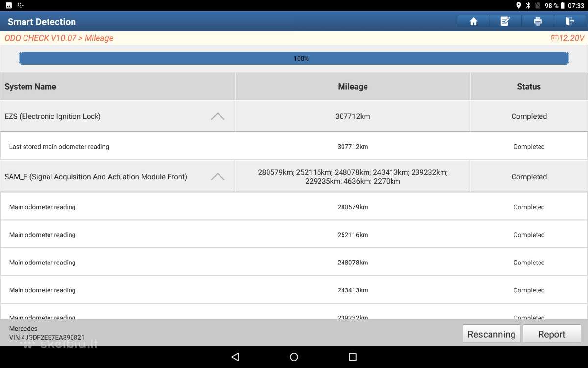Open the edit/notes icon in header
The width and height of the screenshot is (588, 368).
pos(505,21)
